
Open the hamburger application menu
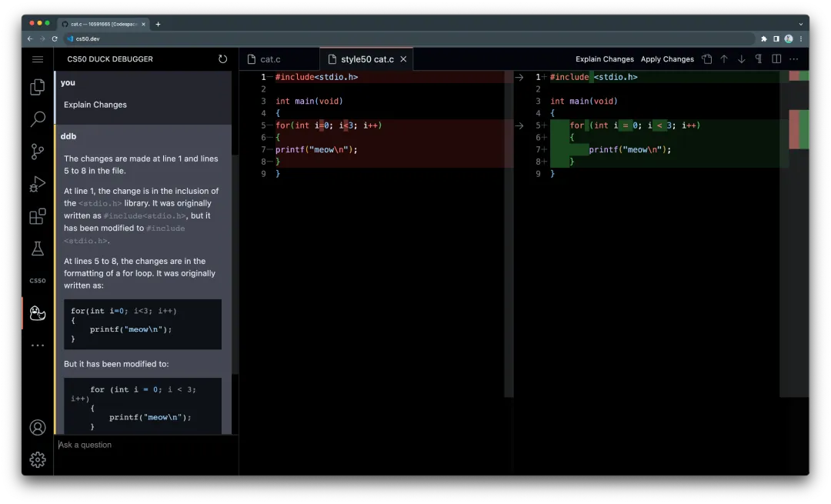(x=37, y=59)
